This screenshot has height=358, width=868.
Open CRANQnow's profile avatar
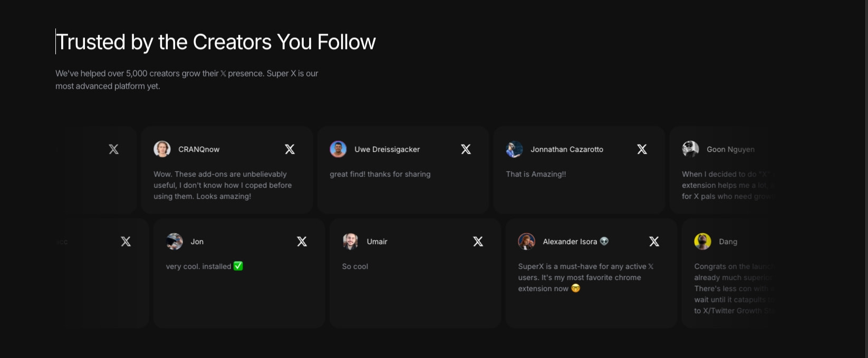click(162, 149)
